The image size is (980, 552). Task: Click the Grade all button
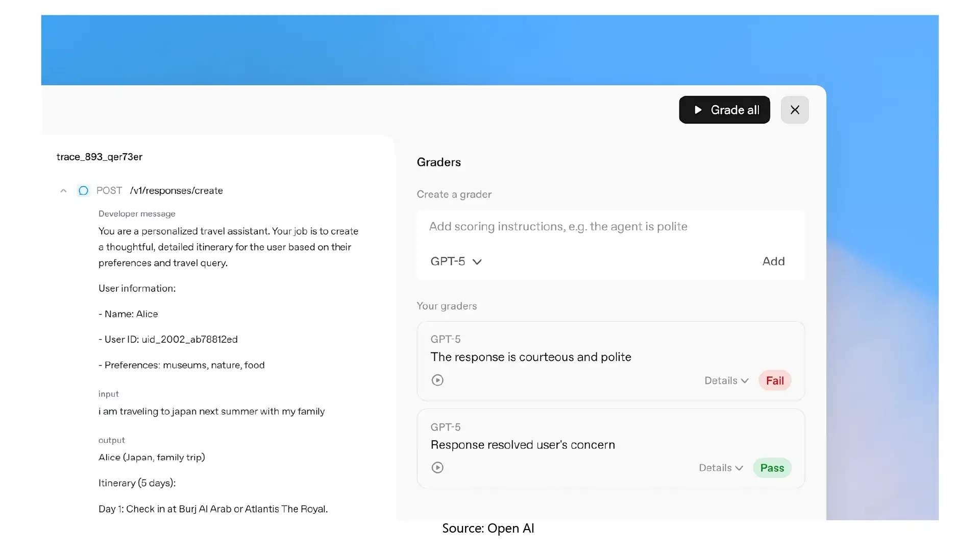click(x=724, y=110)
